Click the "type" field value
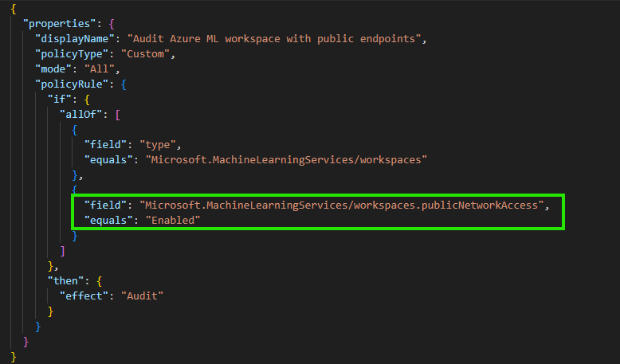 tap(157, 145)
